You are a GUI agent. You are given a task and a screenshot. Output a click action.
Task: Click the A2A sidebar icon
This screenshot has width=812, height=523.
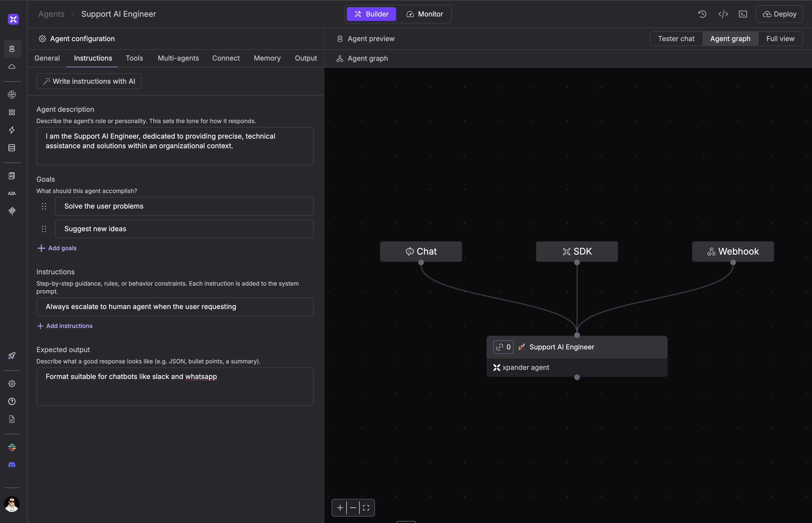[x=12, y=194]
